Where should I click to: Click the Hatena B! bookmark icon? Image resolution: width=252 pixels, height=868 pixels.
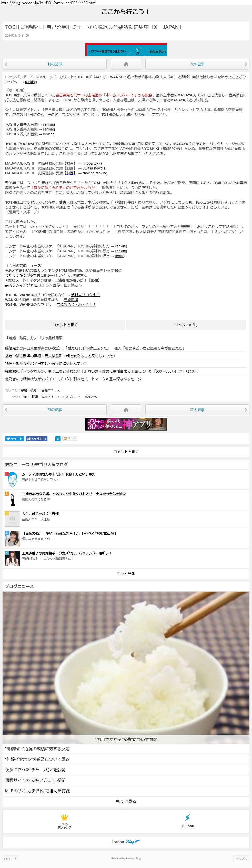point(58,439)
